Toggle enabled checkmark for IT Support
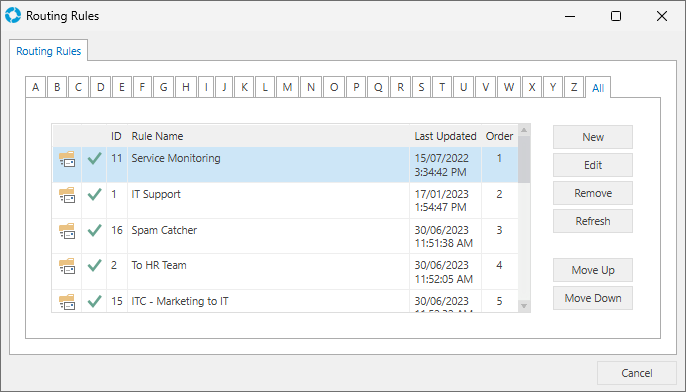Viewport: 686px width, 392px height. [x=94, y=194]
